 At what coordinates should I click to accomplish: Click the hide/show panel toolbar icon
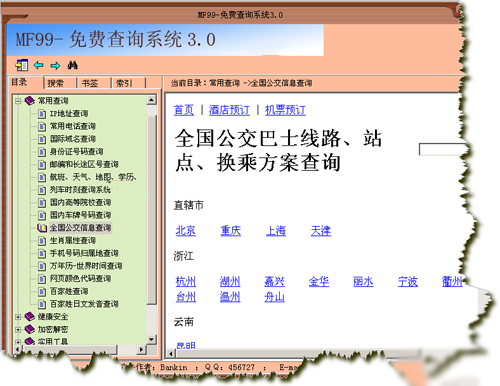click(22, 65)
